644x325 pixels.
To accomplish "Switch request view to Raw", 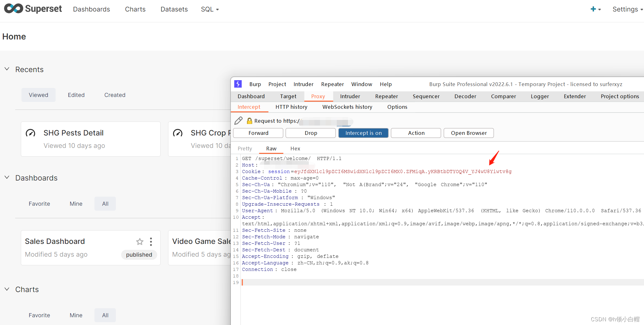I will point(271,149).
